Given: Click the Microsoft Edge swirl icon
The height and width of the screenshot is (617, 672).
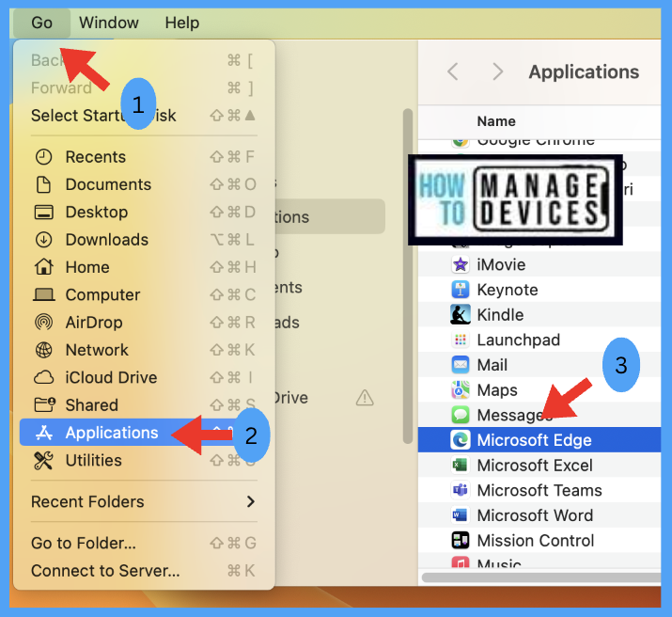Looking at the screenshot, I should tap(461, 440).
